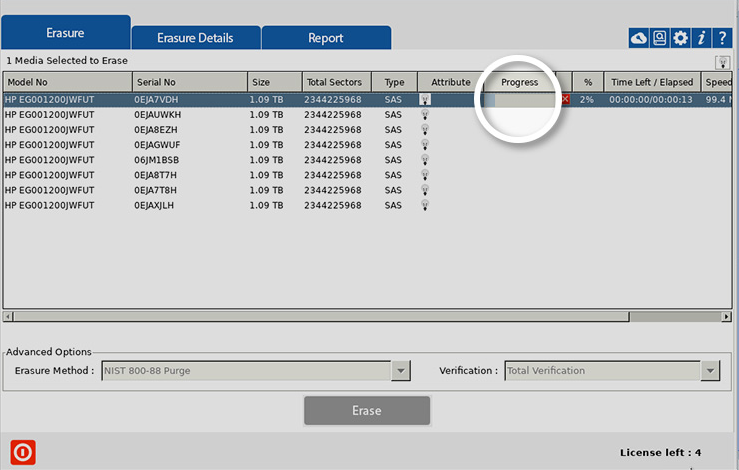Click the Erase button
Image resolution: width=739 pixels, height=470 pixels.
[x=367, y=410]
